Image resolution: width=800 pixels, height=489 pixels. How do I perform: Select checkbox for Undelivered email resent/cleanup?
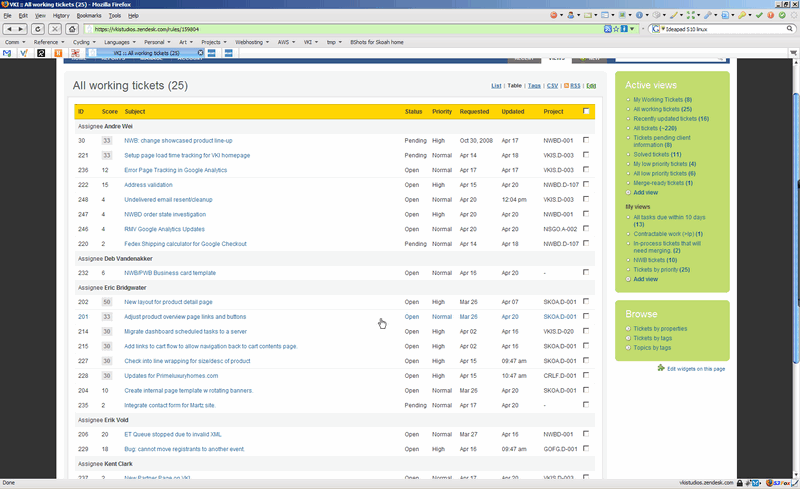[x=586, y=199]
